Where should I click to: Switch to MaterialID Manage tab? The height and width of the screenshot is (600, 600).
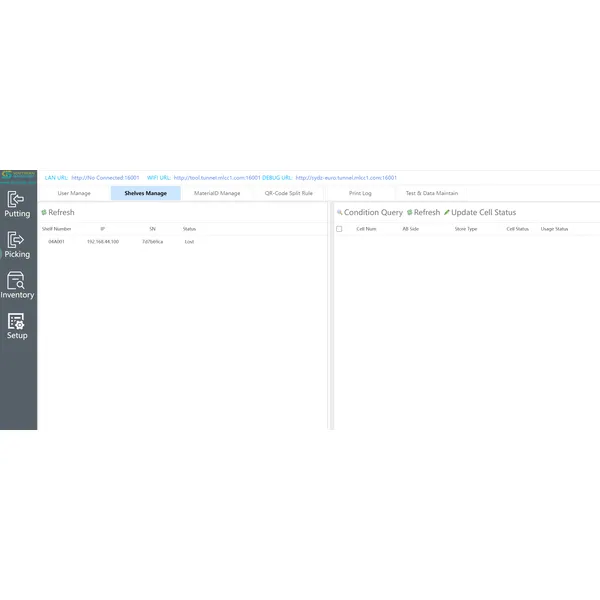(x=217, y=193)
